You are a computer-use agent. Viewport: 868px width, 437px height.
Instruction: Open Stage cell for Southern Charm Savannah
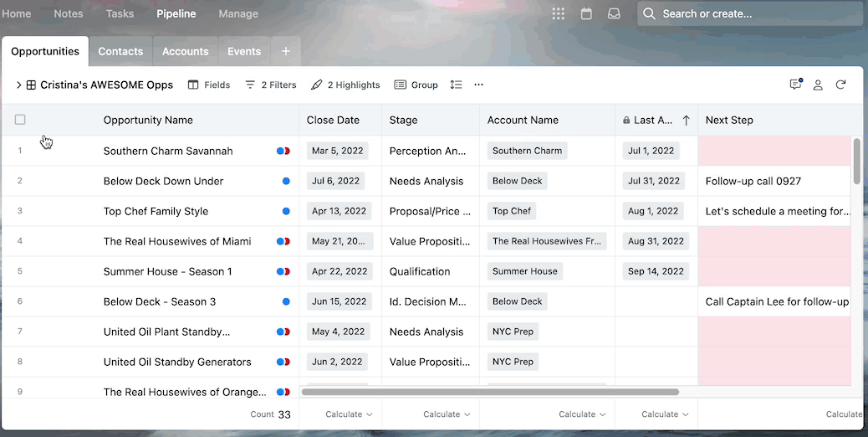pyautogui.click(x=431, y=151)
